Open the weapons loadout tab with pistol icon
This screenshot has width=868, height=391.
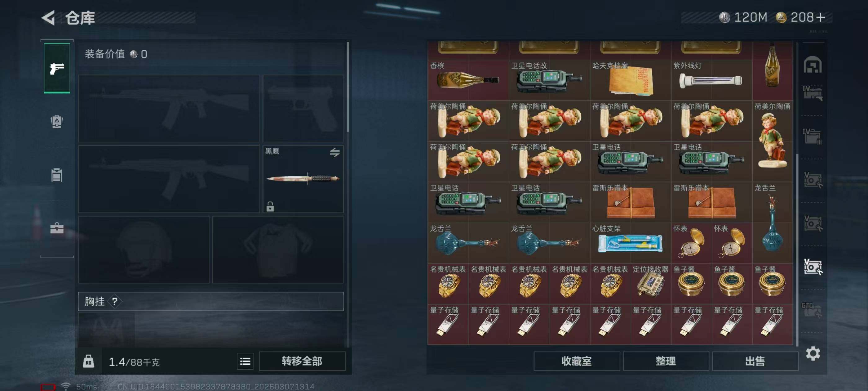pos(57,68)
